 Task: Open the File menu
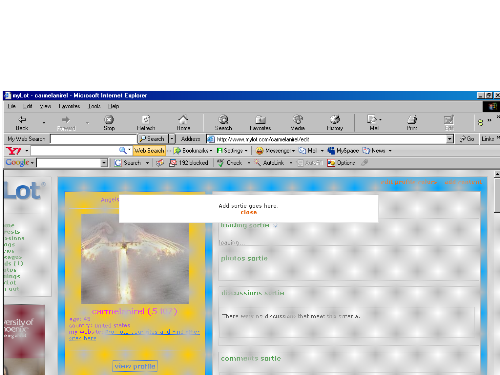click(x=12, y=106)
